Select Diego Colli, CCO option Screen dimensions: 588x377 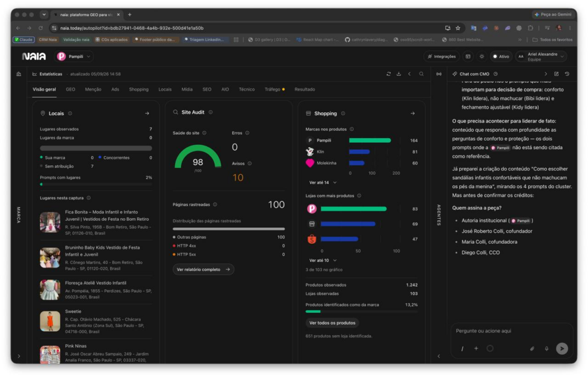tap(481, 252)
